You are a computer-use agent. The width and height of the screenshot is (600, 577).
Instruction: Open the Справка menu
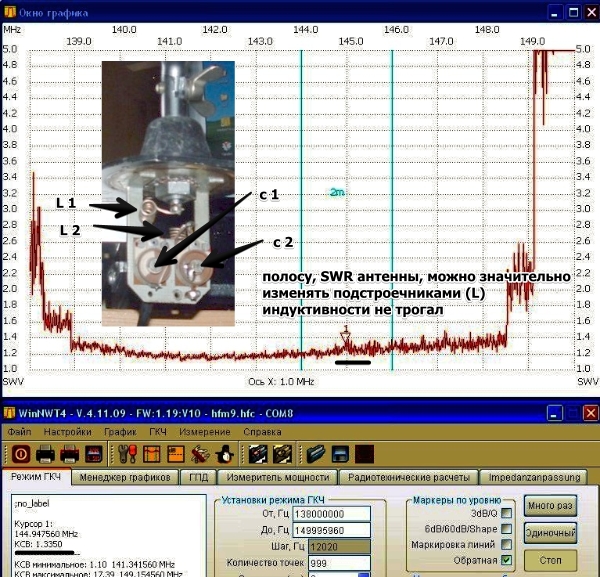[262, 432]
